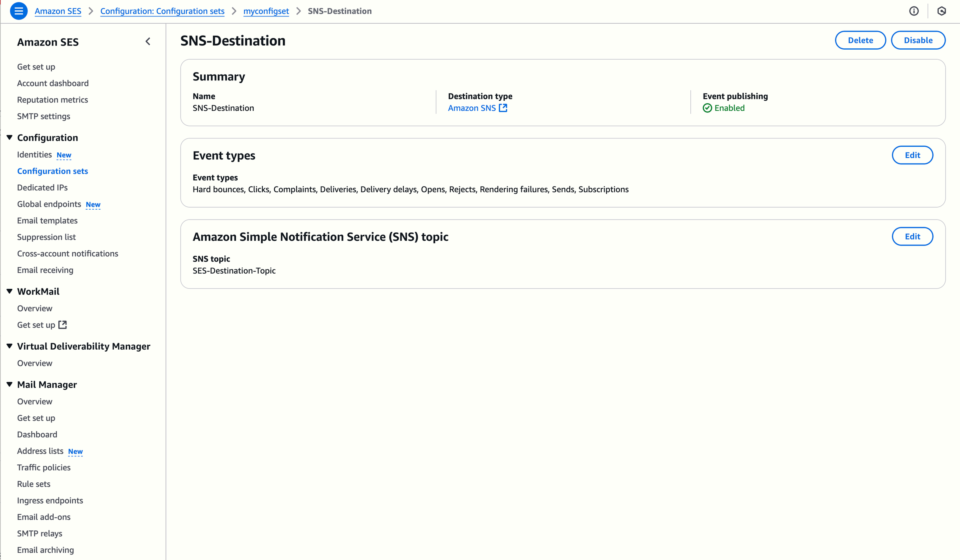
Task: Edit the SNS topic settings
Action: (x=912, y=236)
